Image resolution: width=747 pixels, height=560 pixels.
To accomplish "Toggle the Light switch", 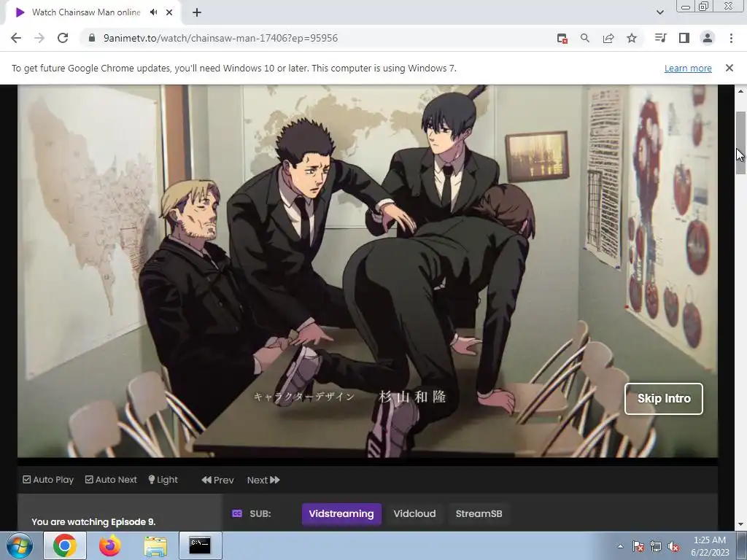I will point(163,480).
